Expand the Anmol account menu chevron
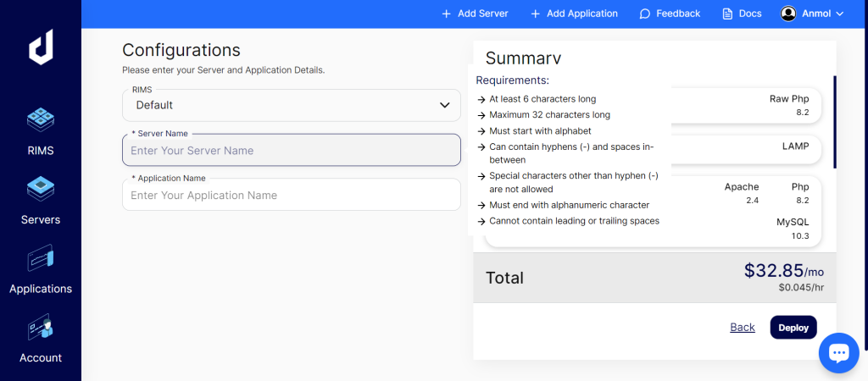The height and width of the screenshot is (381, 868). (x=840, y=14)
